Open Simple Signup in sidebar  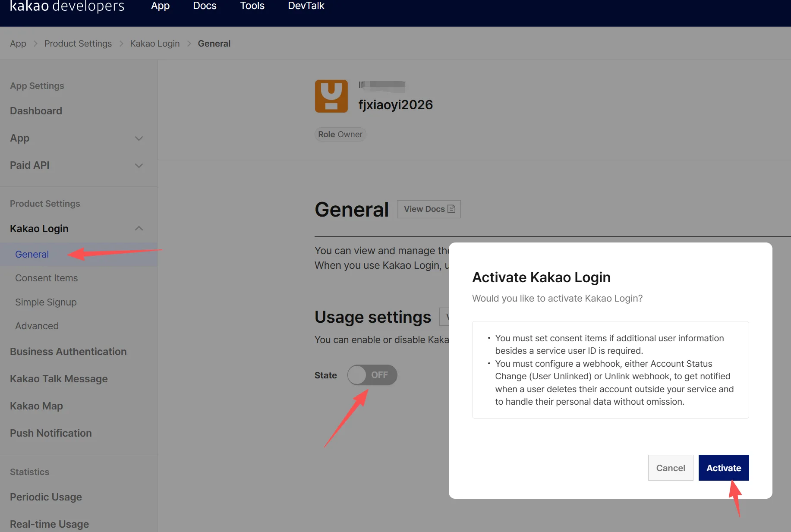pos(46,302)
